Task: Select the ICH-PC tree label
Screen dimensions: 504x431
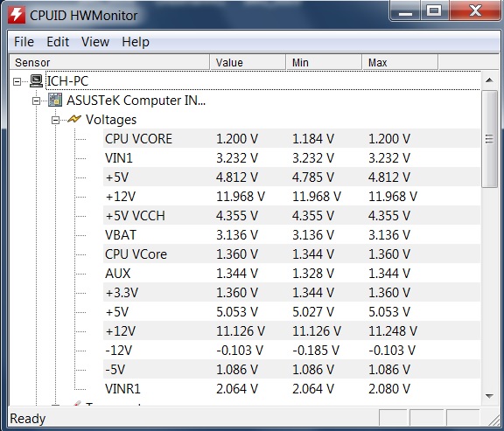Action: 67,81
